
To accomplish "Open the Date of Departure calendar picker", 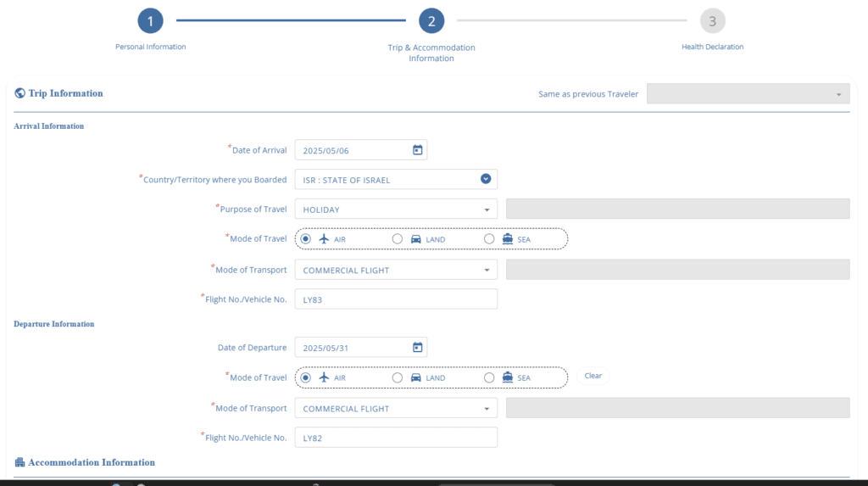I will [417, 347].
